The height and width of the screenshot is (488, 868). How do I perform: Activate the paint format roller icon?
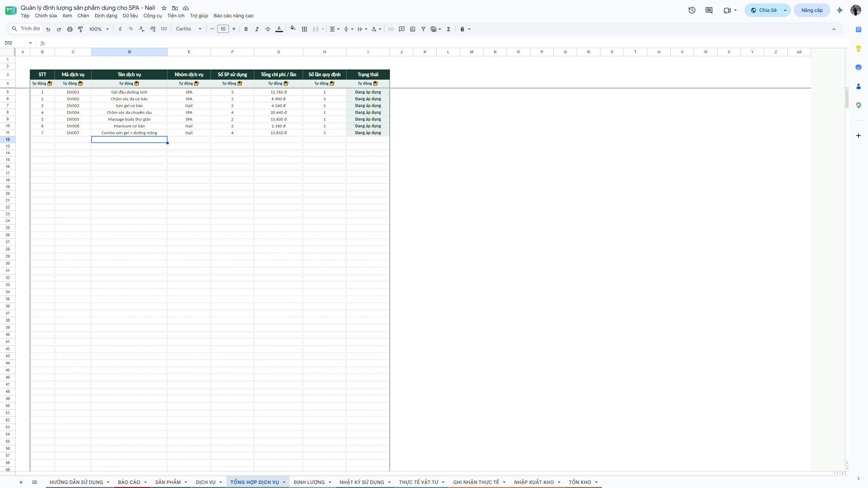point(81,29)
